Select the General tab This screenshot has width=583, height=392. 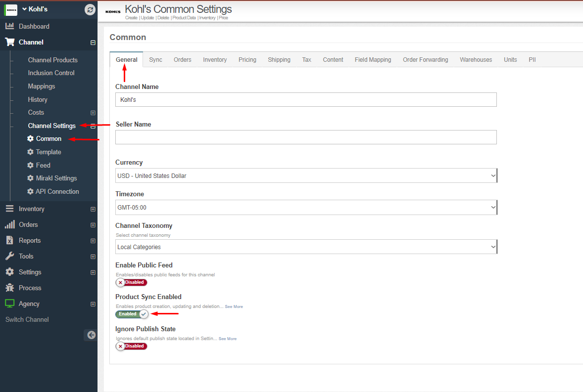point(126,60)
